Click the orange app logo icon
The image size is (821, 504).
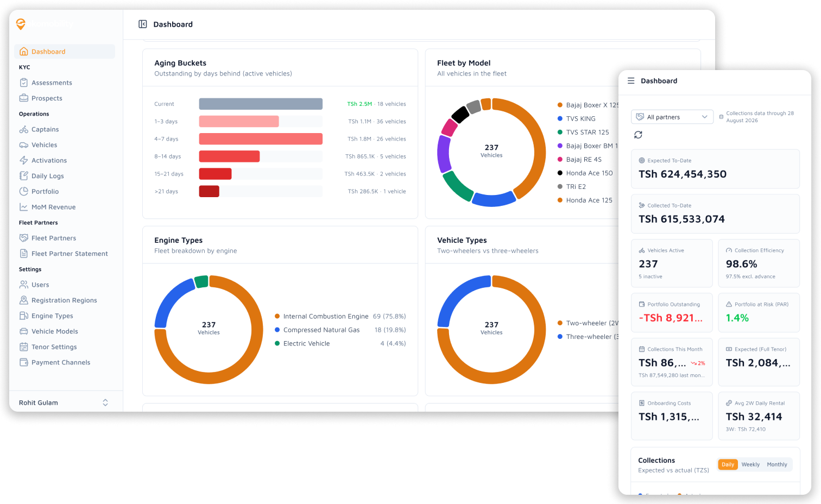[21, 24]
